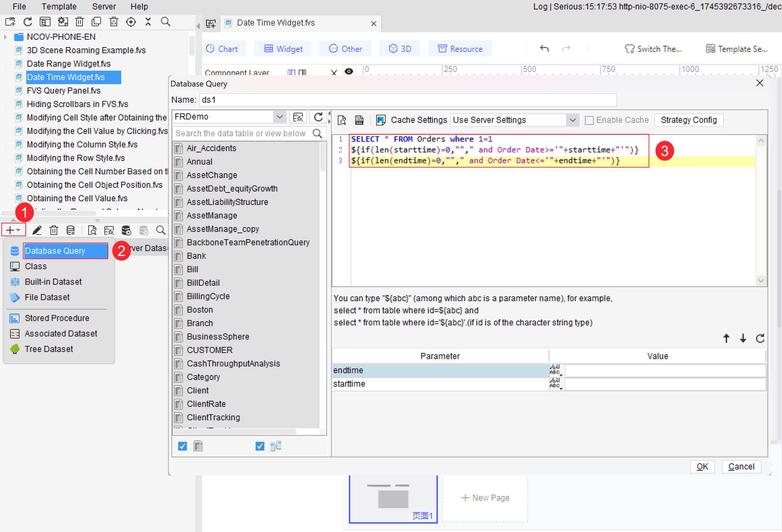Click the OK button
The width and height of the screenshot is (782, 532).
[x=702, y=466]
